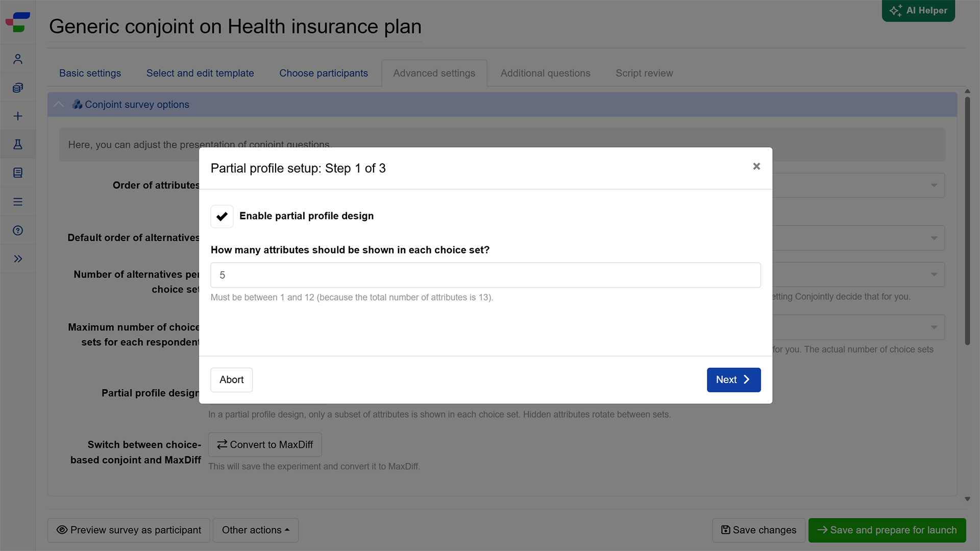Click the attributes number input field

tap(485, 275)
